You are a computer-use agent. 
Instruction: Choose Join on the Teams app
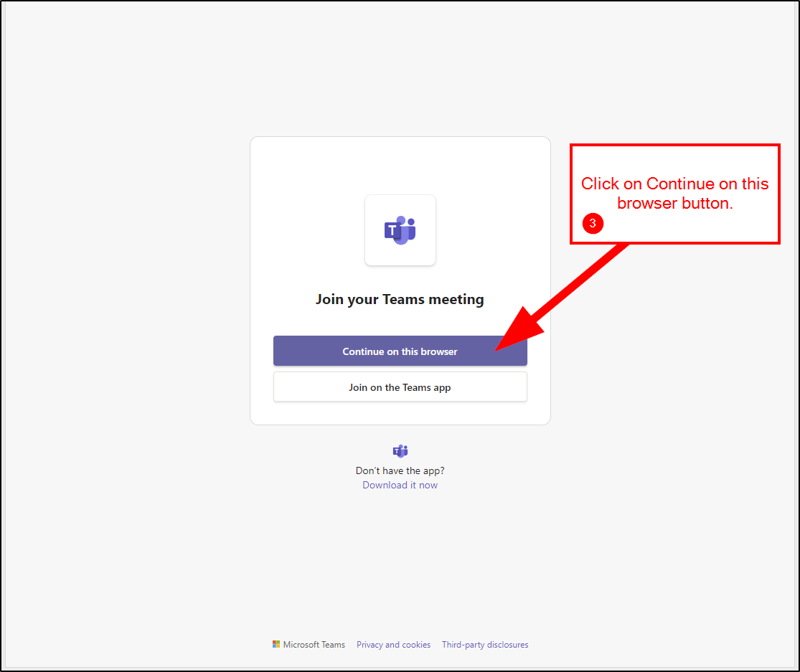400,387
